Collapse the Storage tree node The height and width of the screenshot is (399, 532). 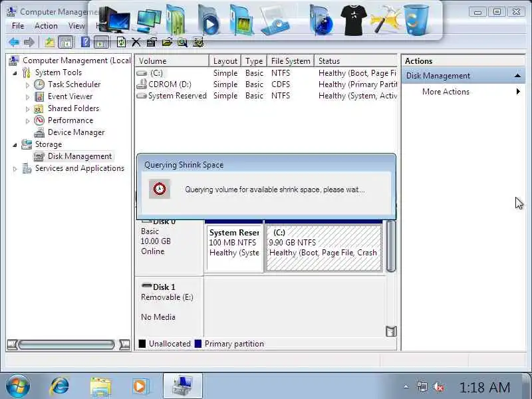15,145
